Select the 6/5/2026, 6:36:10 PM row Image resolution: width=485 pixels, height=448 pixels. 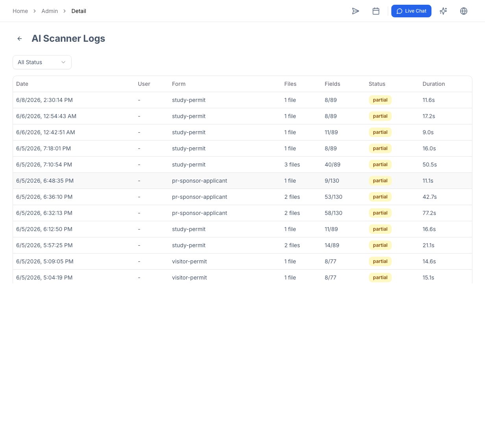click(242, 197)
